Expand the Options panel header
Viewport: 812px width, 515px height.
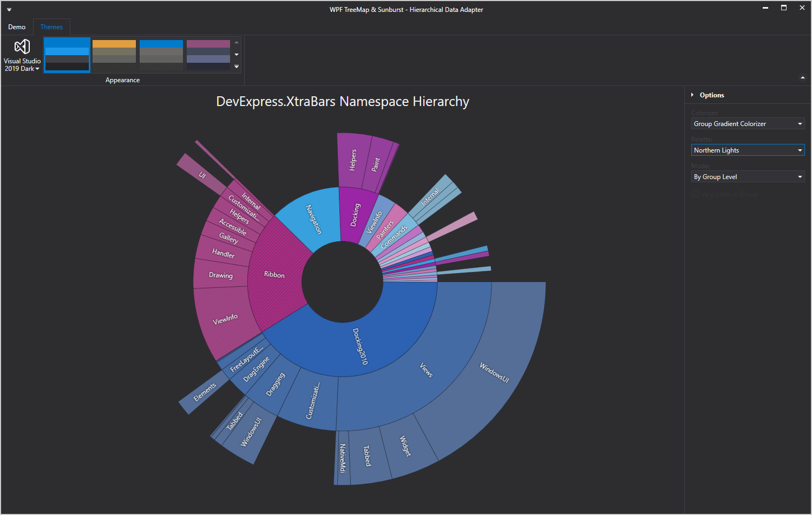pyautogui.click(x=693, y=95)
